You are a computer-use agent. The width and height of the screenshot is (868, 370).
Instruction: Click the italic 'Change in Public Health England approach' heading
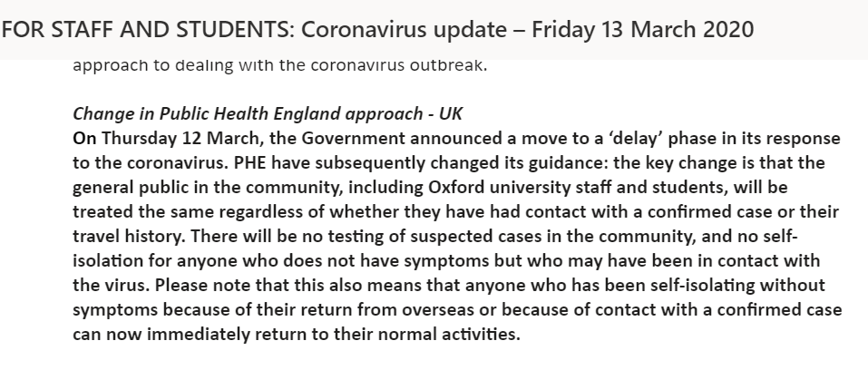[248, 113]
